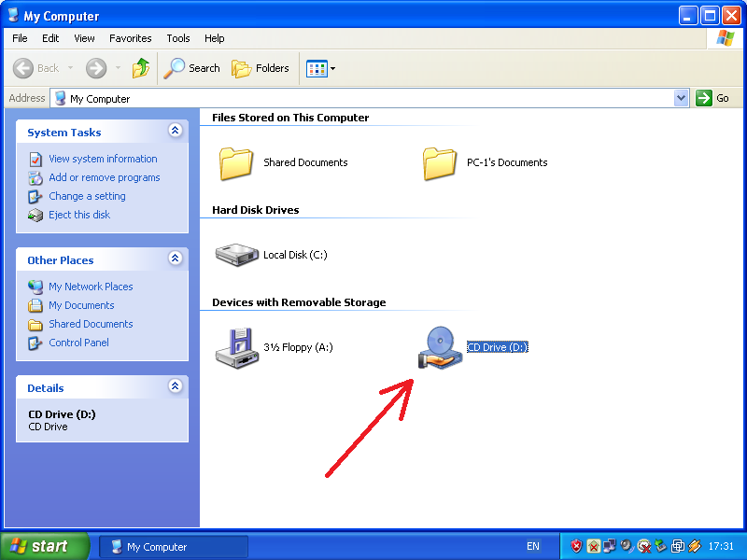Click the Local Disk (C:) label text
Screen dimensions: 747x560
click(295, 255)
